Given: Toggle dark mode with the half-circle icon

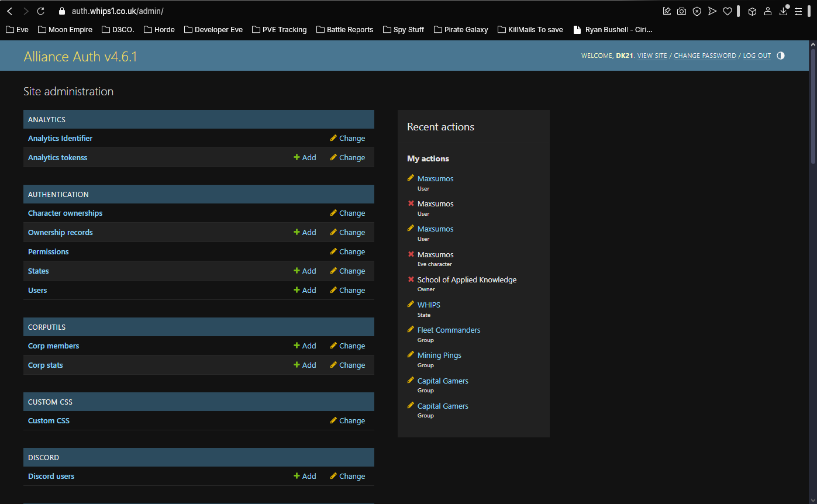Looking at the screenshot, I should pos(780,56).
